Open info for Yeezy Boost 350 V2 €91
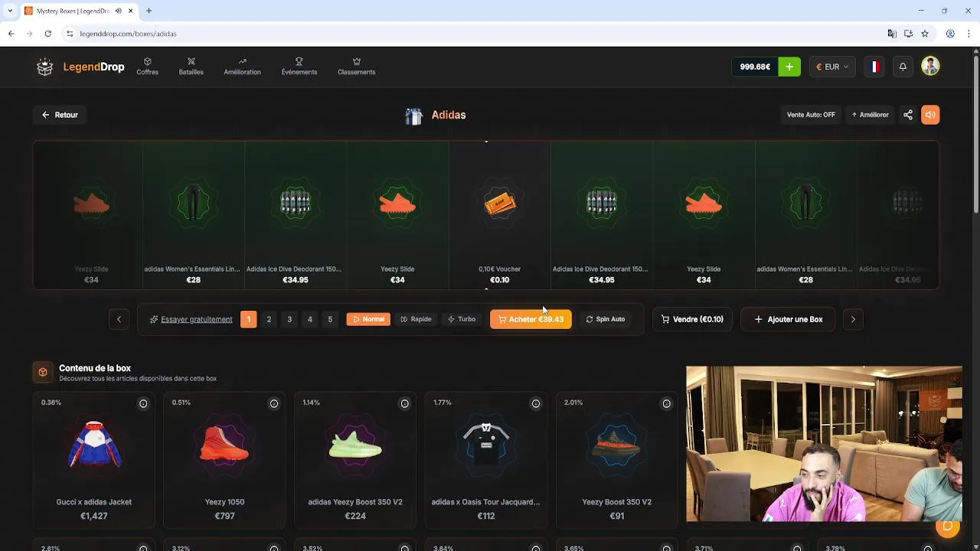This screenshot has width=980, height=551. tap(666, 403)
